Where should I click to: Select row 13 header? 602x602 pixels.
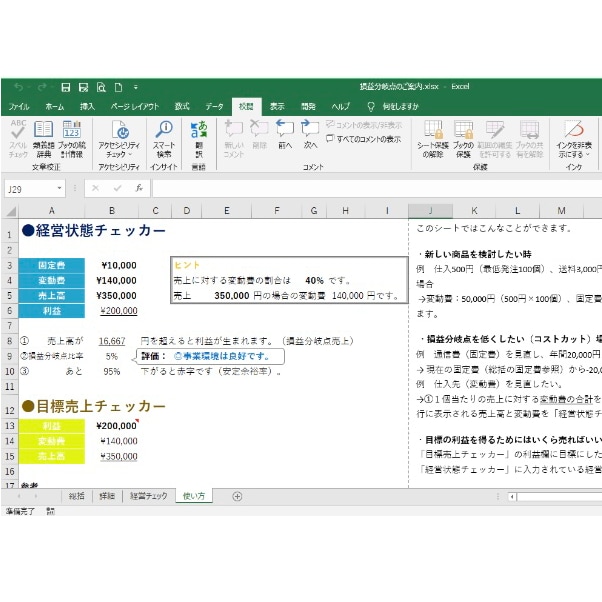(10, 426)
